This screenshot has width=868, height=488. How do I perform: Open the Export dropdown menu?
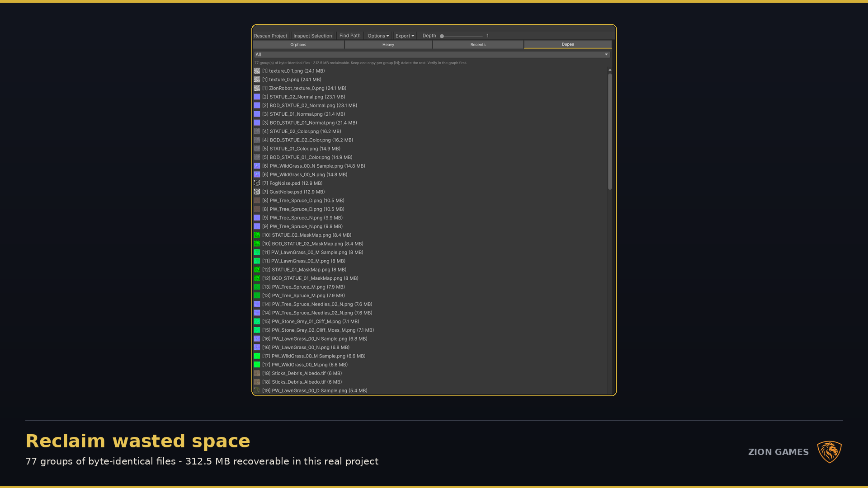405,36
